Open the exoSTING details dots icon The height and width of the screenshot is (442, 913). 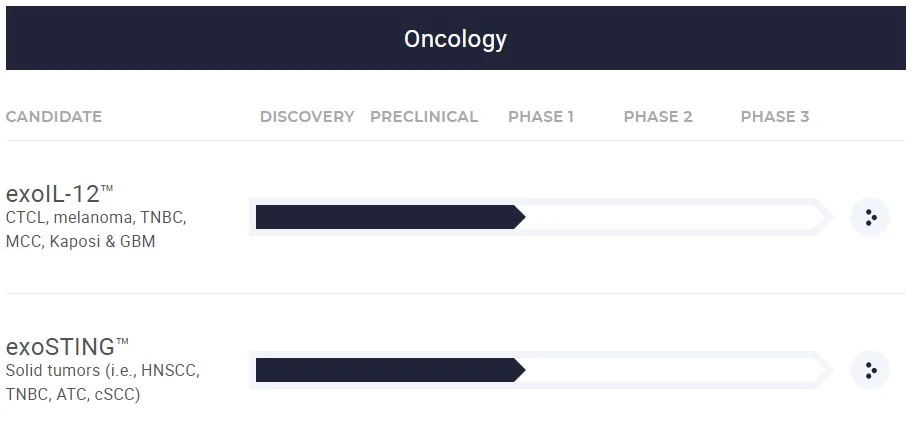point(870,370)
